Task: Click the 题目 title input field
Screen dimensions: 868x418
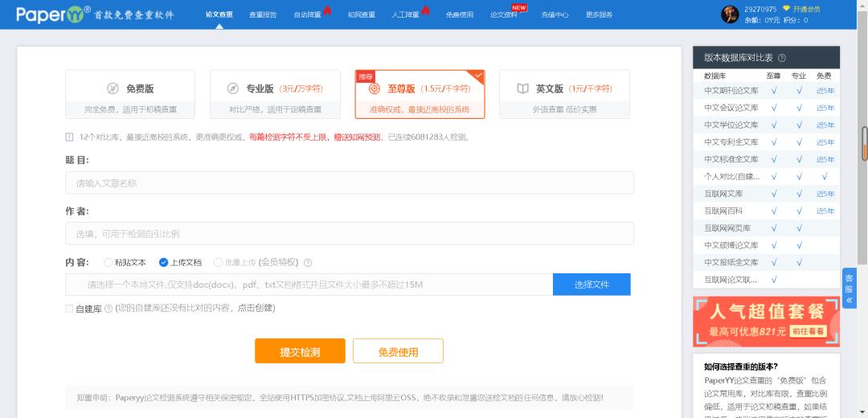Action: click(x=350, y=182)
